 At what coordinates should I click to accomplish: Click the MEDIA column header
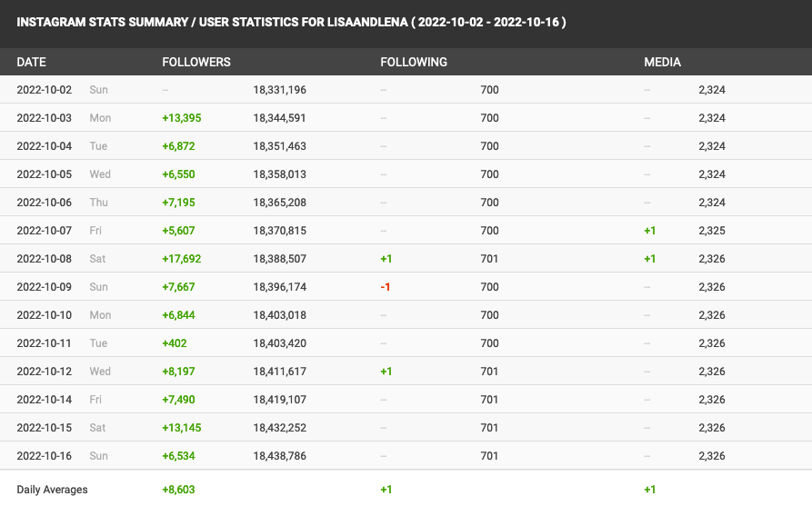(x=662, y=62)
